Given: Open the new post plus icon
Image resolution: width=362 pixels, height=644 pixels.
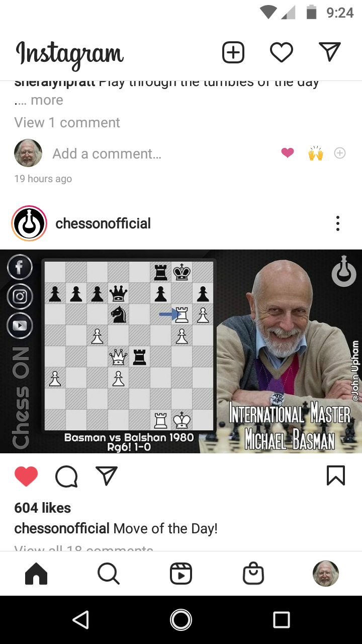Looking at the screenshot, I should click(x=233, y=52).
